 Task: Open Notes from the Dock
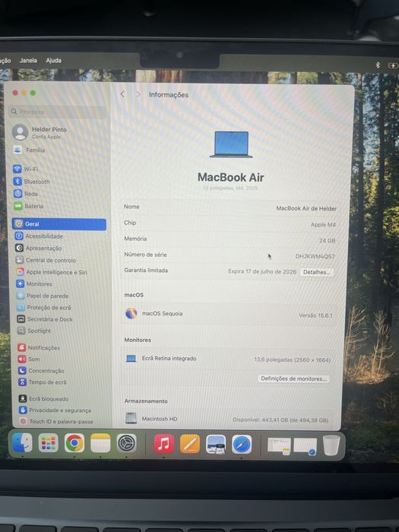point(100,443)
